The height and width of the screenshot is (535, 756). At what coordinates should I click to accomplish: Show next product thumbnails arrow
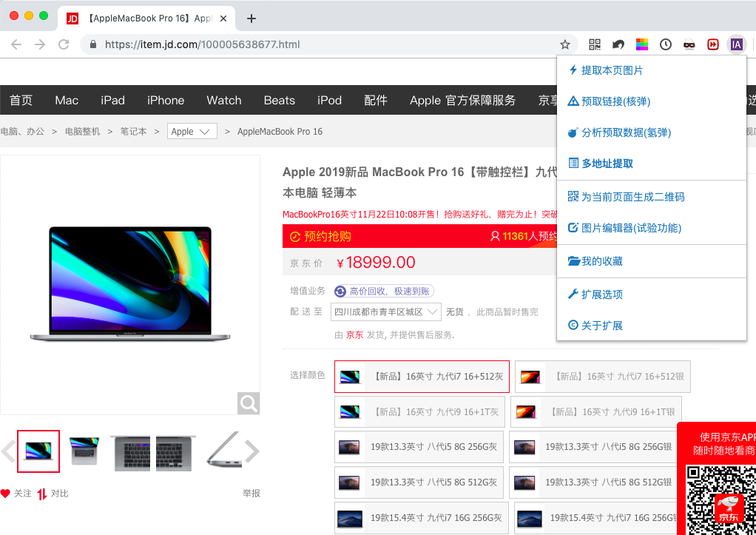coord(252,451)
